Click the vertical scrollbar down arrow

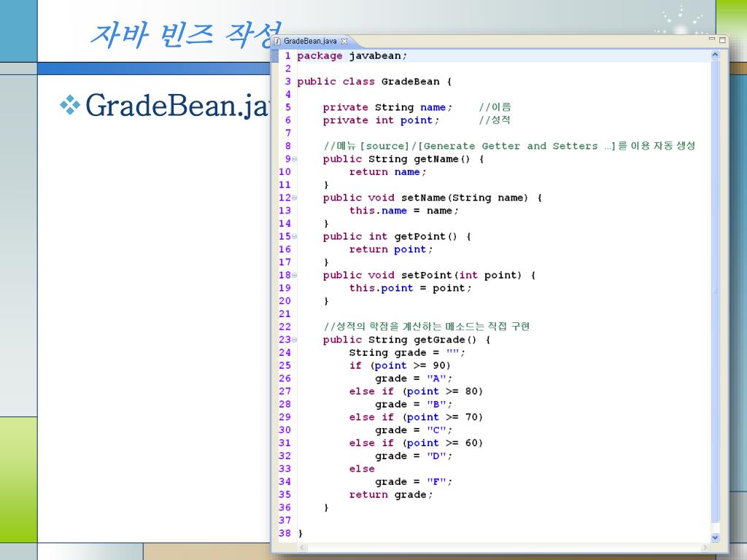pos(715,537)
